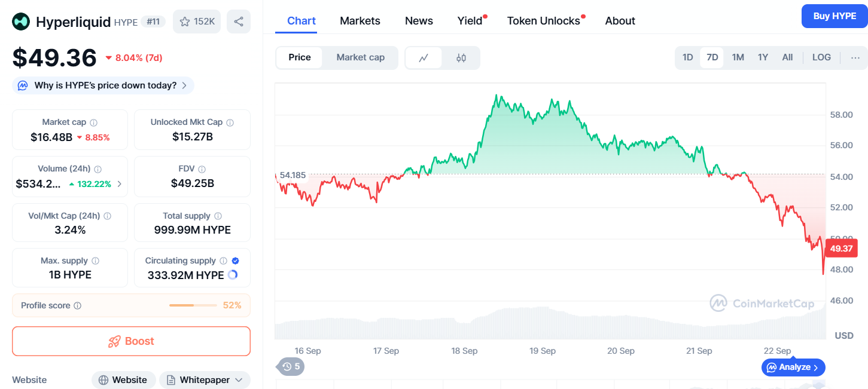
Task: Click the $49.25B FDV value
Action: (x=193, y=183)
